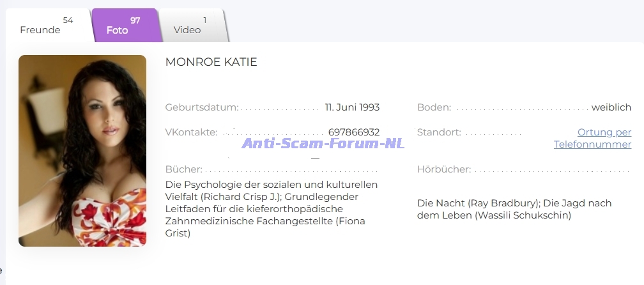Select the Video tab

tap(187, 30)
